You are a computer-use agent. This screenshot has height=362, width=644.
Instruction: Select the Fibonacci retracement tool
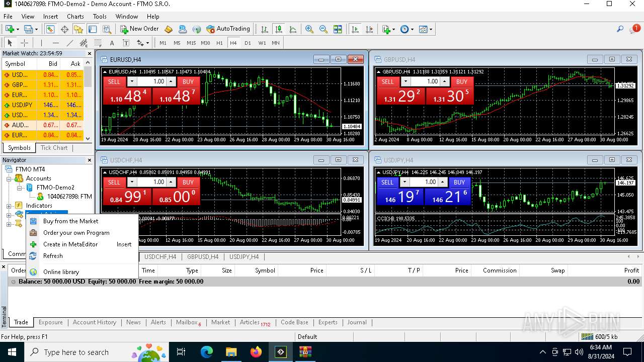pos(98,43)
